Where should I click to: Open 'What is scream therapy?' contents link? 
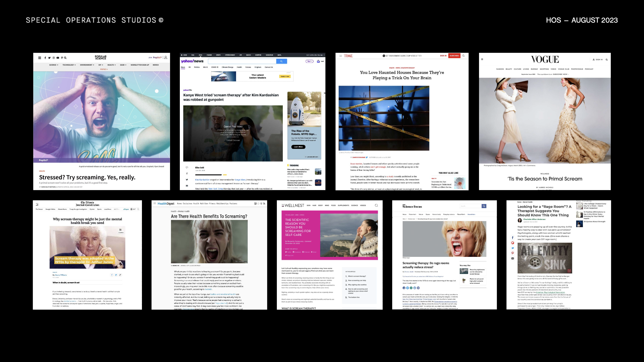click(x=357, y=276)
